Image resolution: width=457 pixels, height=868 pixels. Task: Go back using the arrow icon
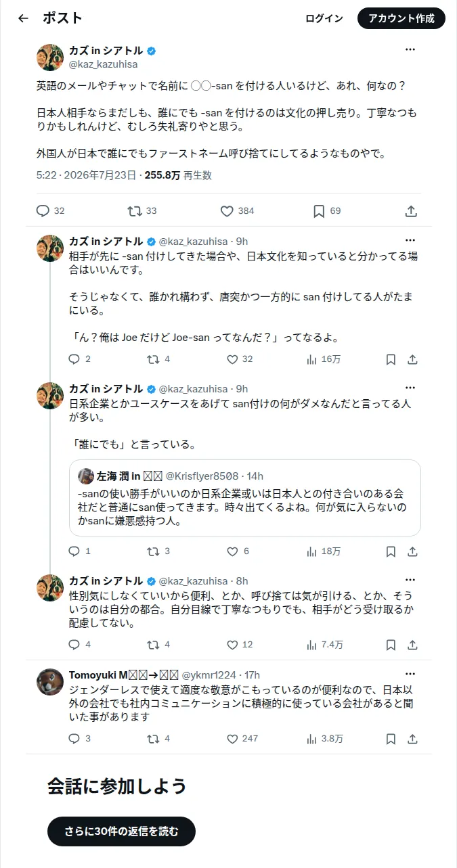click(x=24, y=19)
